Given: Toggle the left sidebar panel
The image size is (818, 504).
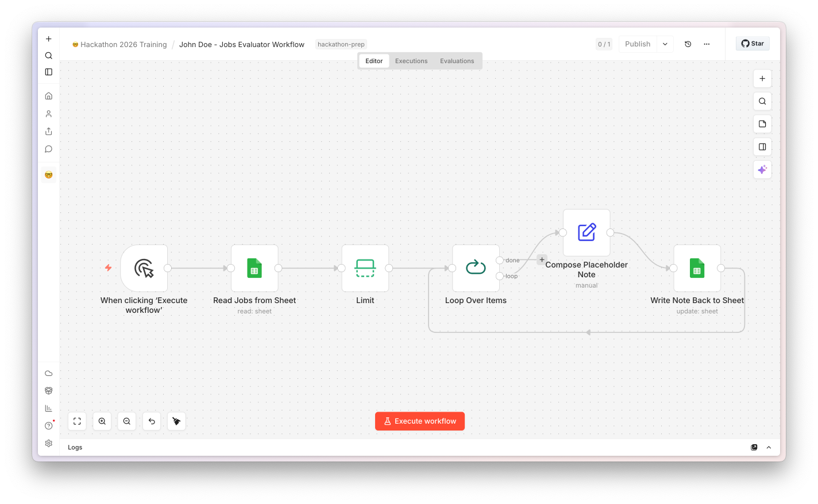Looking at the screenshot, I should 49,72.
